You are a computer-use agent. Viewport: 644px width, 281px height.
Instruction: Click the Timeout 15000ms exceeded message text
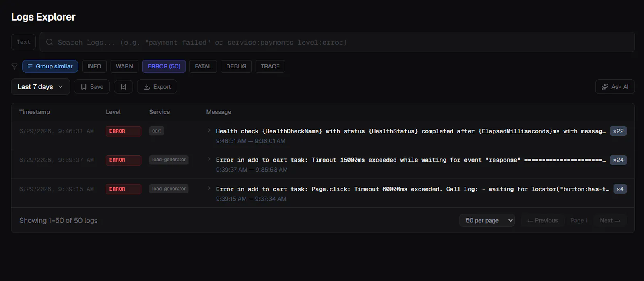(411, 160)
